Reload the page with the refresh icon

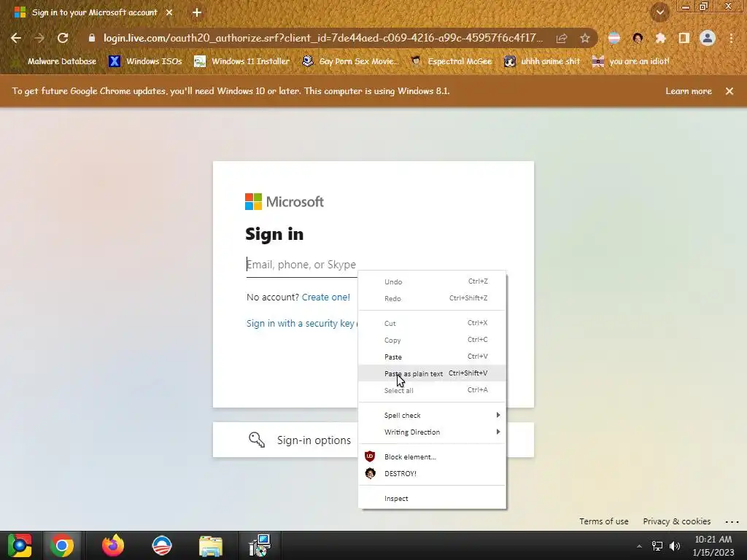(63, 38)
